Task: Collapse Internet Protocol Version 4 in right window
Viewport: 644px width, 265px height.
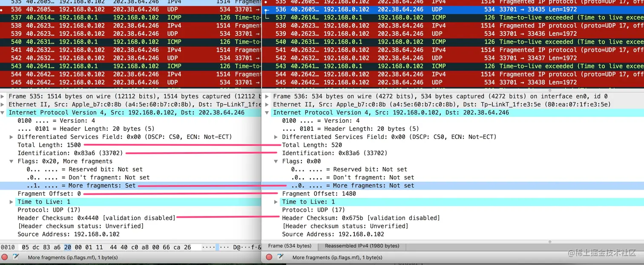Action: pos(267,112)
